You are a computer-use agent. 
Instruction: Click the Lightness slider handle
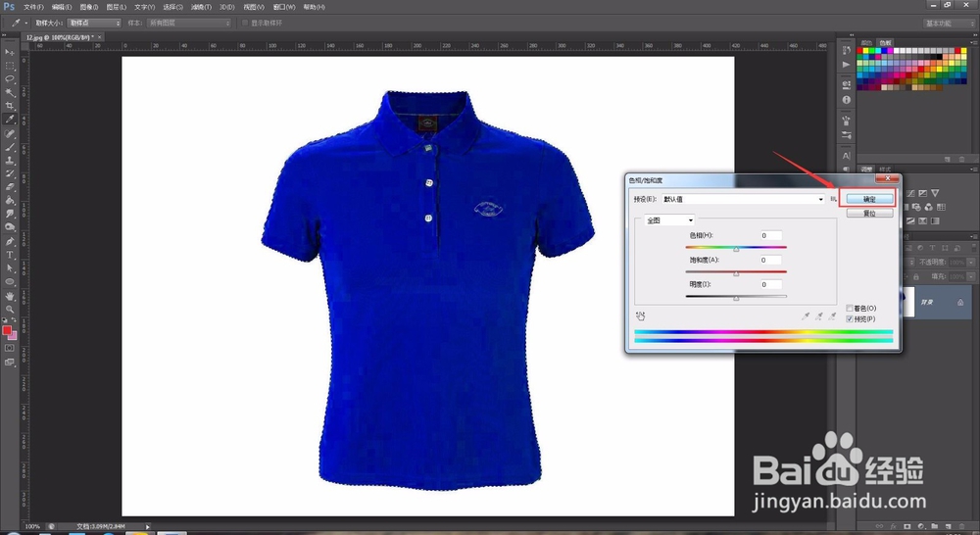(736, 298)
